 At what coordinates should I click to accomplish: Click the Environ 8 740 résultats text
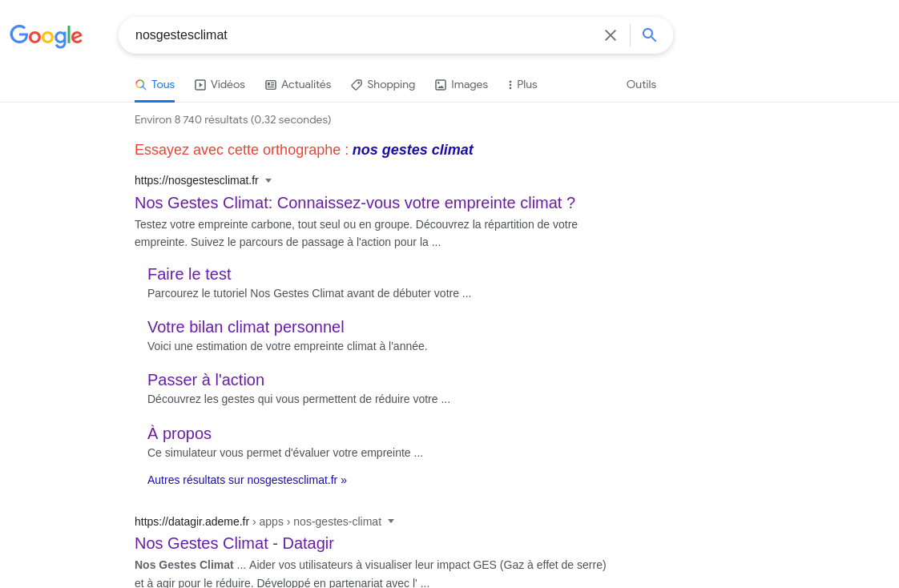[233, 120]
